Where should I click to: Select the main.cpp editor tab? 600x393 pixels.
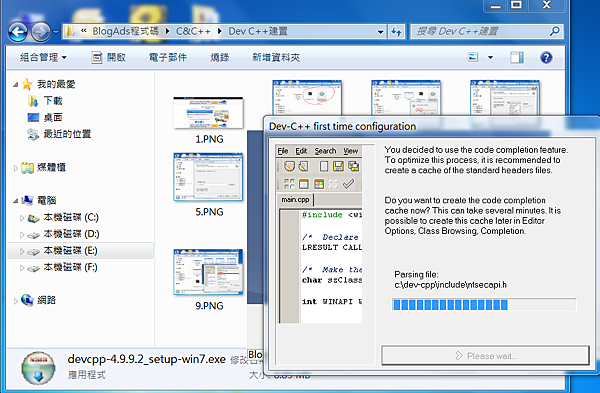click(x=295, y=200)
